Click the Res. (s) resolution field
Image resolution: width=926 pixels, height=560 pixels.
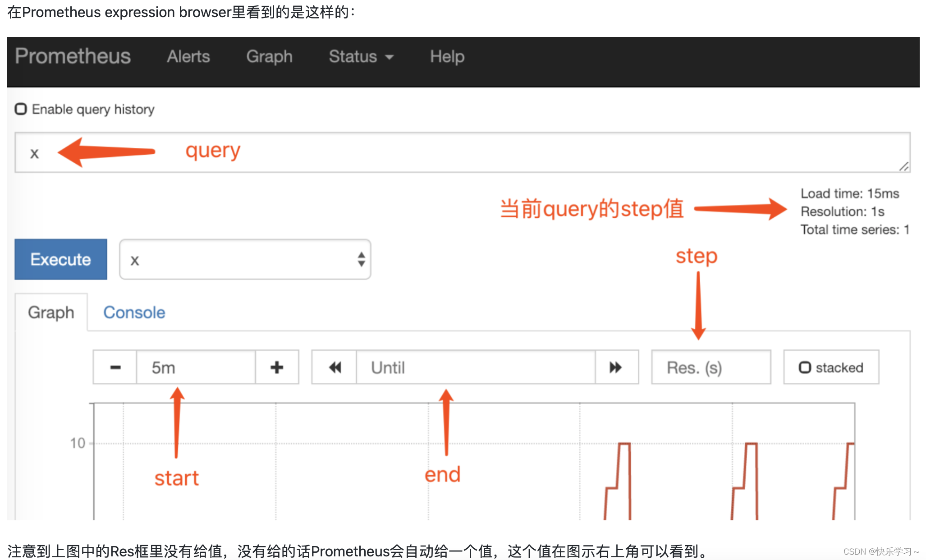711,367
